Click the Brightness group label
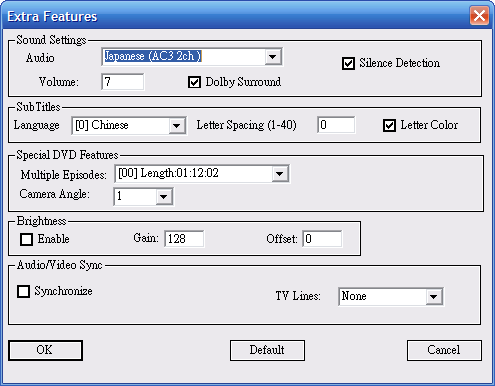Screen dimensions: 495x386 tap(42, 221)
